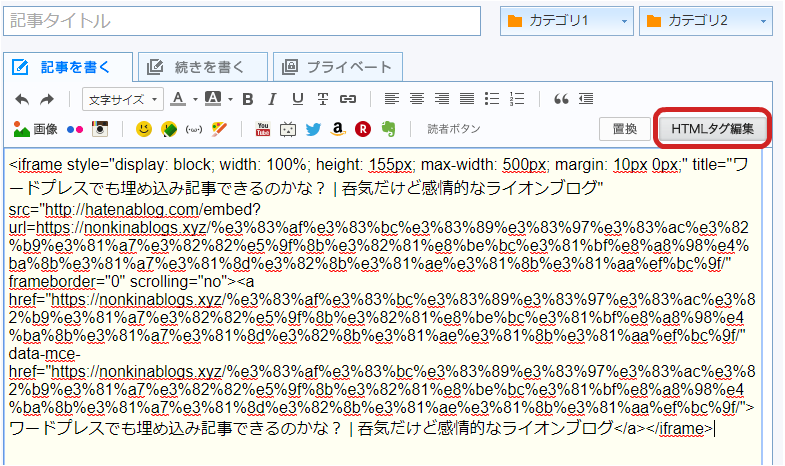Insert a niconico video

[288, 130]
